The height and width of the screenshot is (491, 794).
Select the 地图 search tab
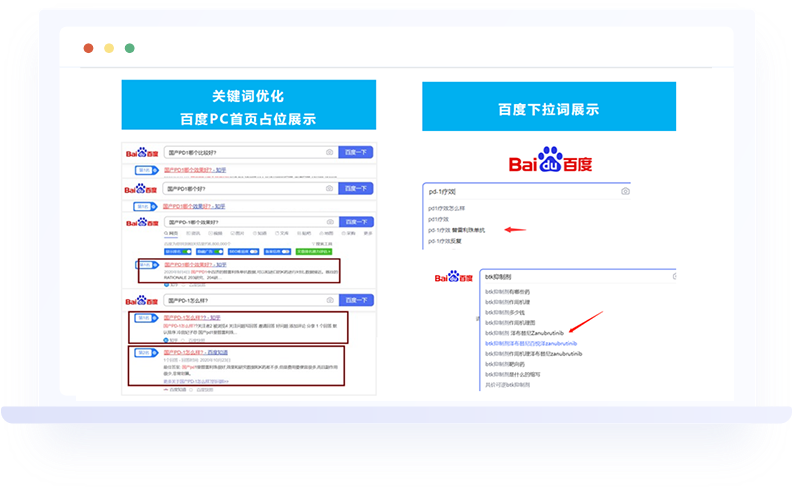[326, 233]
